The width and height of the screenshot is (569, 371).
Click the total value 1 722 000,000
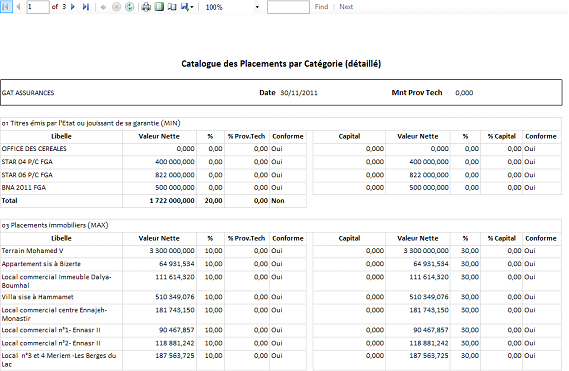[x=172, y=201]
